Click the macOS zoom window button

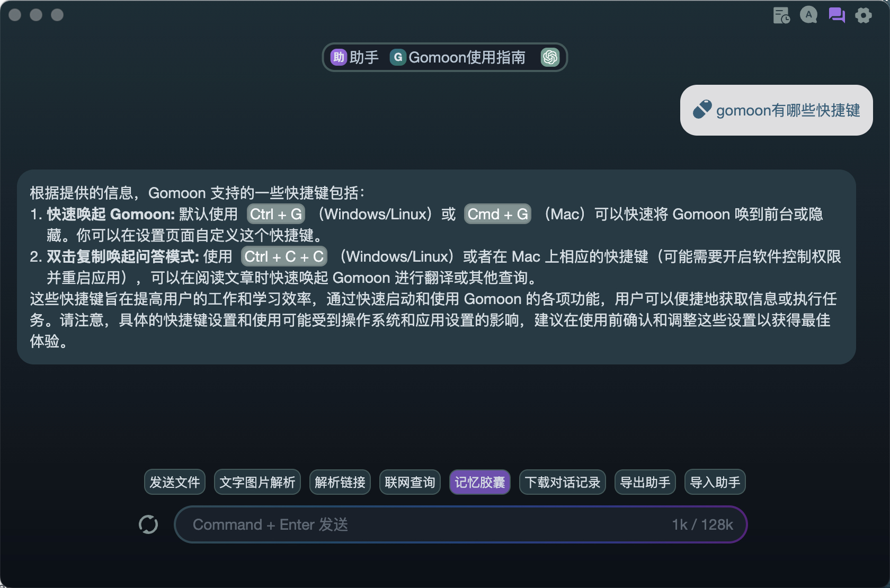(x=57, y=15)
